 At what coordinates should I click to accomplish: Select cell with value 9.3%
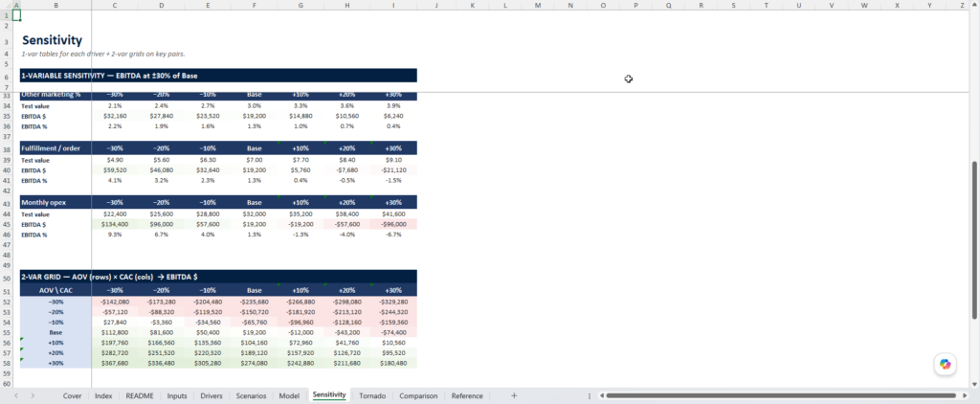[x=115, y=235]
